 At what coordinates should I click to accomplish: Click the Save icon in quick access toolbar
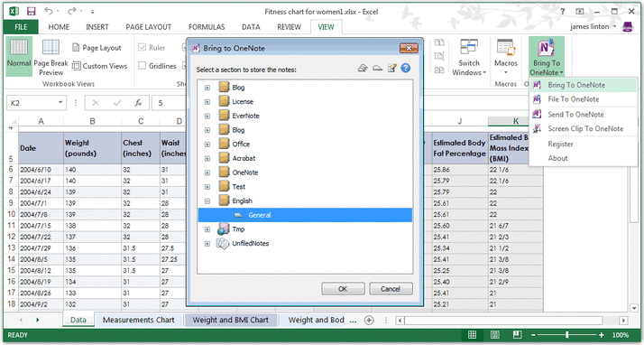pyautogui.click(x=31, y=12)
